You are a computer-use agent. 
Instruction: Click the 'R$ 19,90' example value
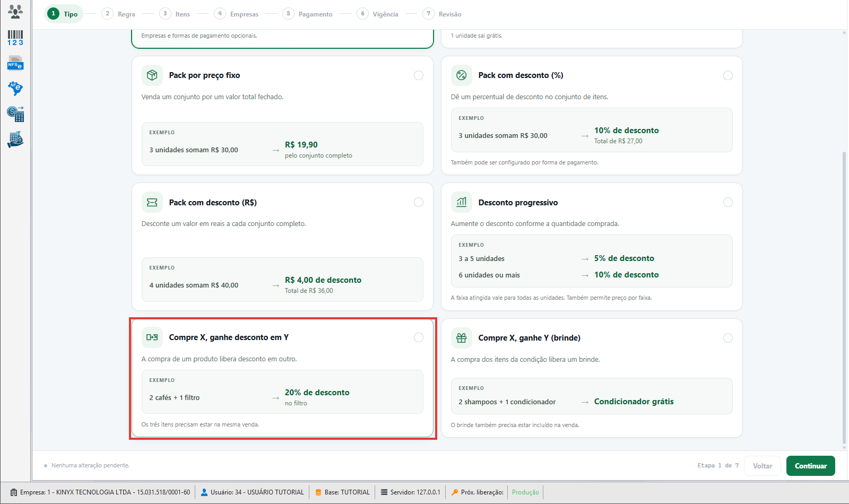pos(301,145)
